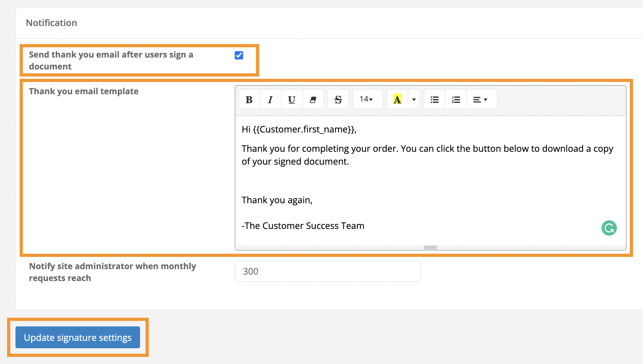Open the Grammarly icon in the editor

coord(609,228)
